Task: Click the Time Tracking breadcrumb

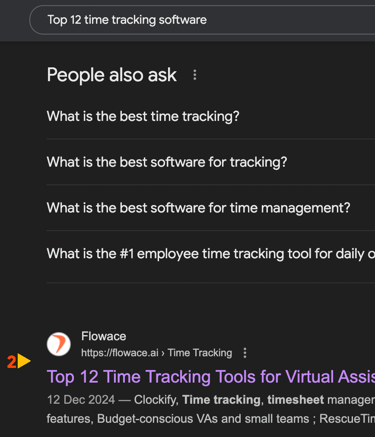Action: pos(200,353)
